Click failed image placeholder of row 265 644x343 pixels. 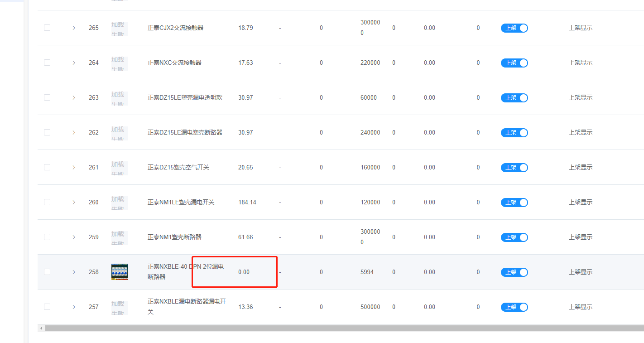coord(120,29)
